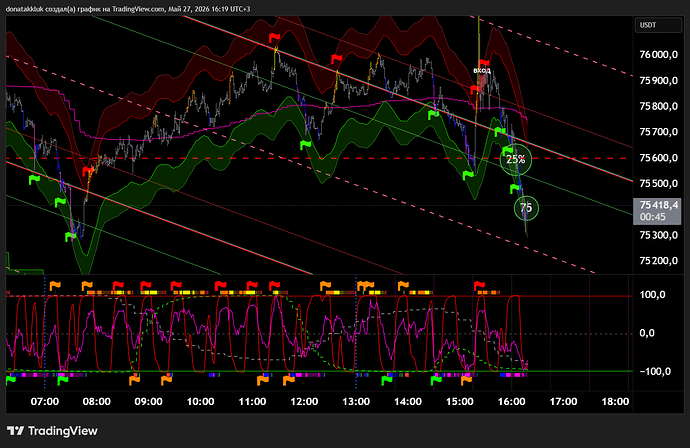Click the 15:00 time axis label
This screenshot has height=448, width=690.
[459, 401]
